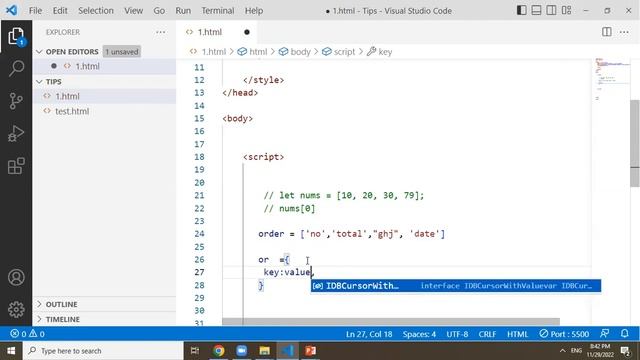
Task: Click the VS Code logo icon
Action: [11, 10]
